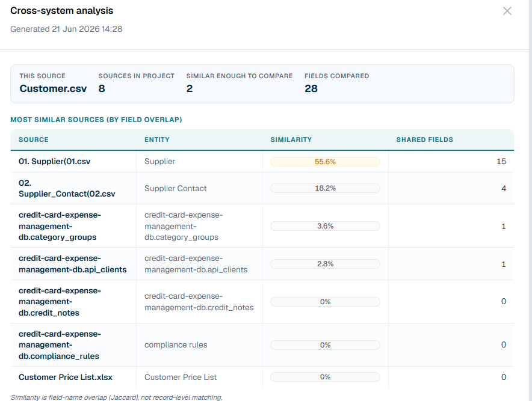The width and height of the screenshot is (532, 401).
Task: Select the db.compliance_rules source name
Action: pos(60,345)
